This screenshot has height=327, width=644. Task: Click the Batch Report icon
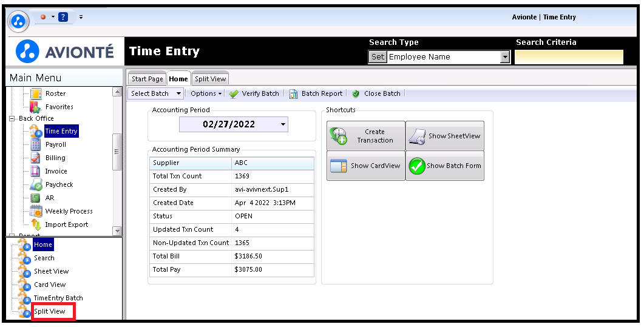tap(293, 94)
